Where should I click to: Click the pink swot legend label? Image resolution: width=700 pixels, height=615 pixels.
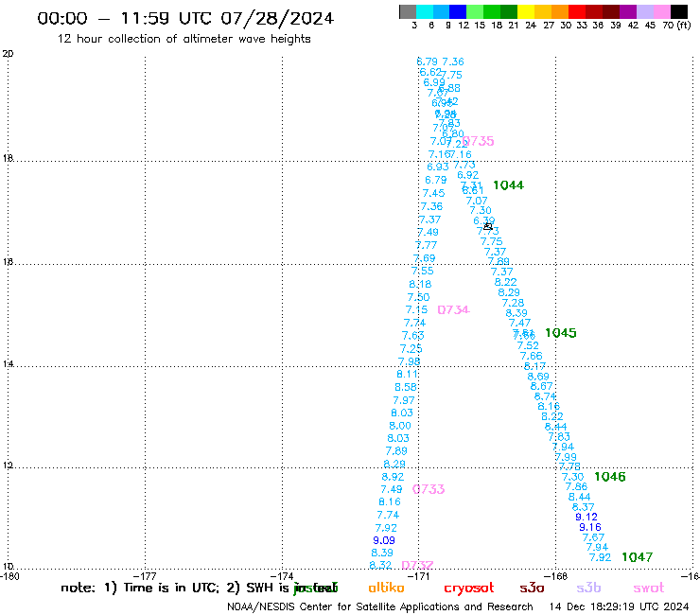coord(649,588)
